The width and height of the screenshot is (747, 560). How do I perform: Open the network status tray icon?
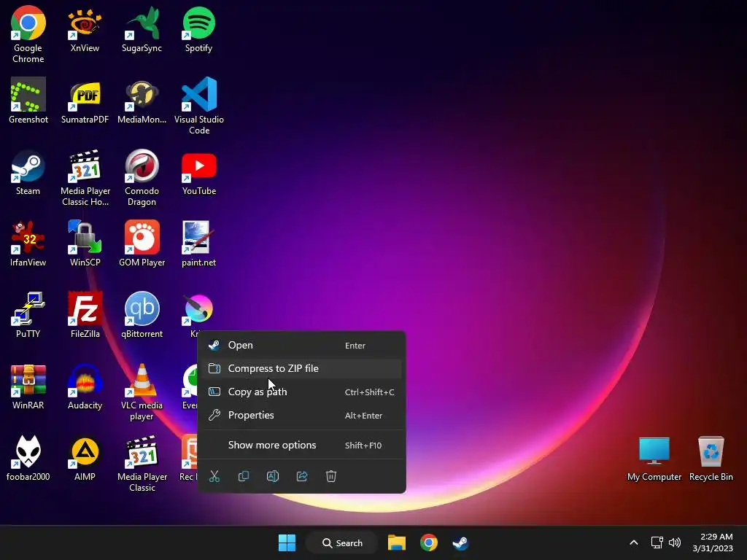pyautogui.click(x=657, y=542)
